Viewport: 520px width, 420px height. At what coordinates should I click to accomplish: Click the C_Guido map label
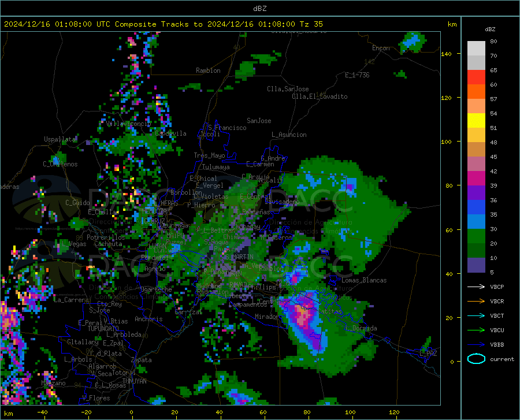click(x=77, y=203)
